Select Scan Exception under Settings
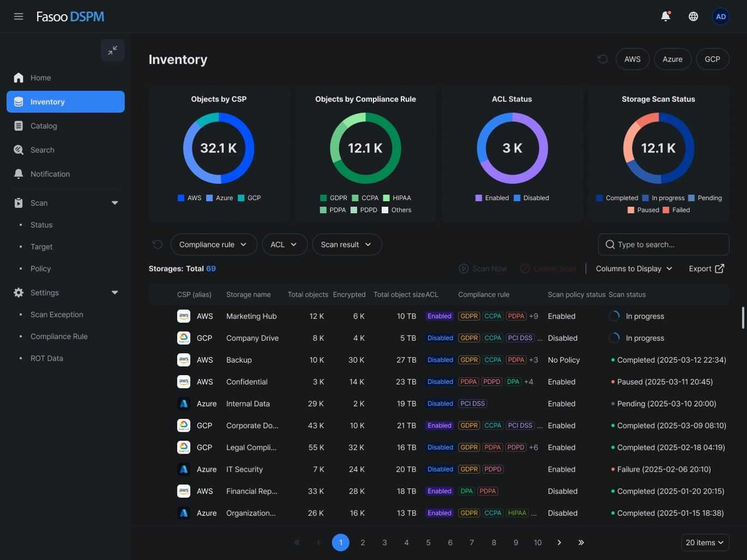 (57, 314)
